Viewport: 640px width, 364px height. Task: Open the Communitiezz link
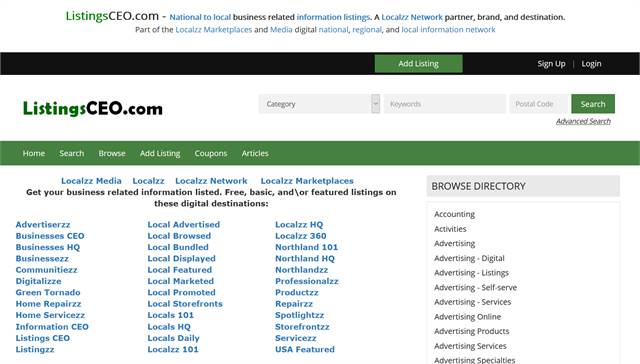(x=47, y=270)
